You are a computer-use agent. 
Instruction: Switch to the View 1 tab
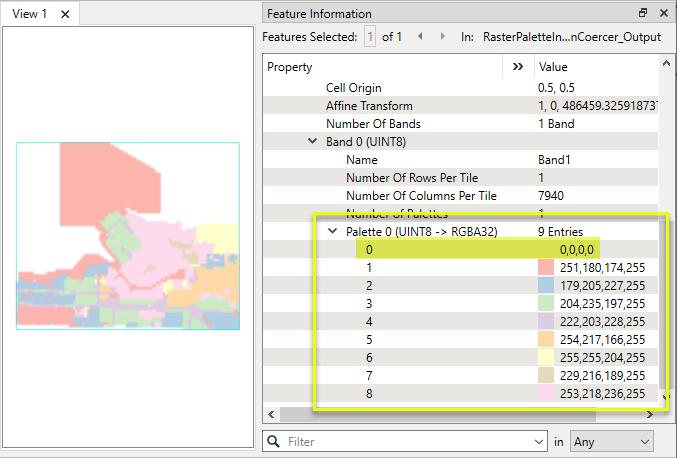point(30,14)
